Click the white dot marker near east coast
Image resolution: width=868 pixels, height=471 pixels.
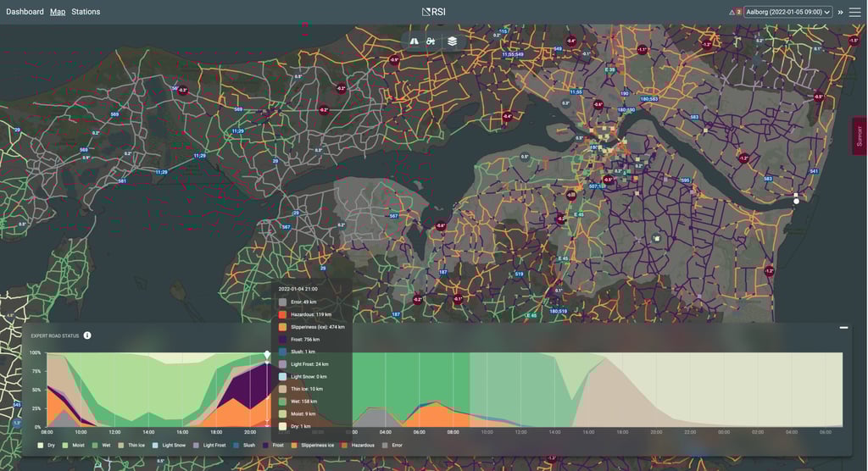796,202
